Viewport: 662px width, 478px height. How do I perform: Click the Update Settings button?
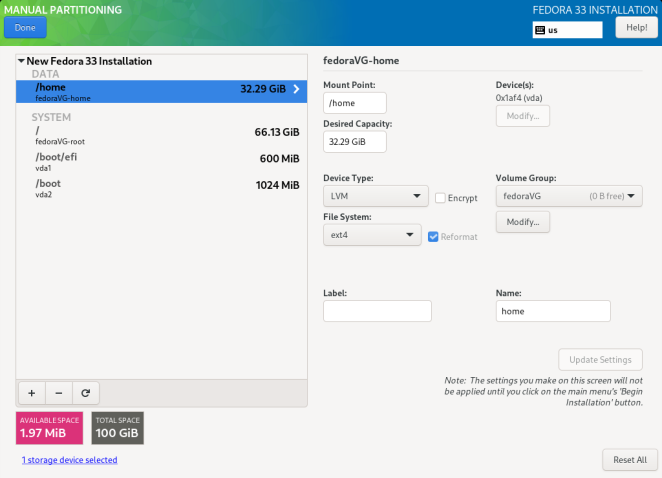coord(600,359)
